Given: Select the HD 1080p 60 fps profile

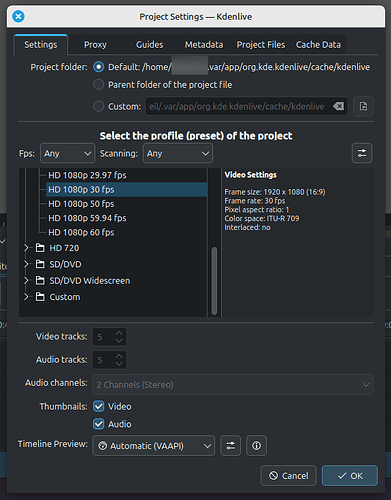Looking at the screenshot, I should (x=81, y=232).
